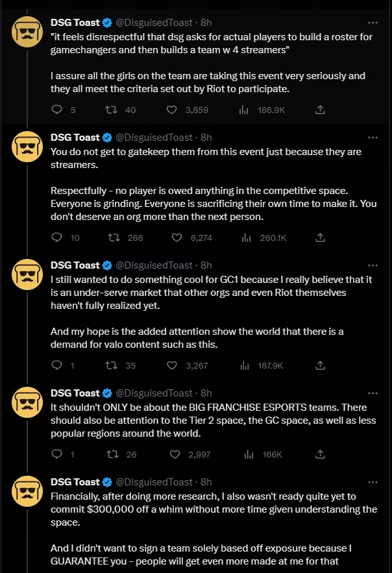The height and width of the screenshot is (573, 392).
Task: Like the tweet with 3,859 likes
Action: pyautogui.click(x=174, y=110)
